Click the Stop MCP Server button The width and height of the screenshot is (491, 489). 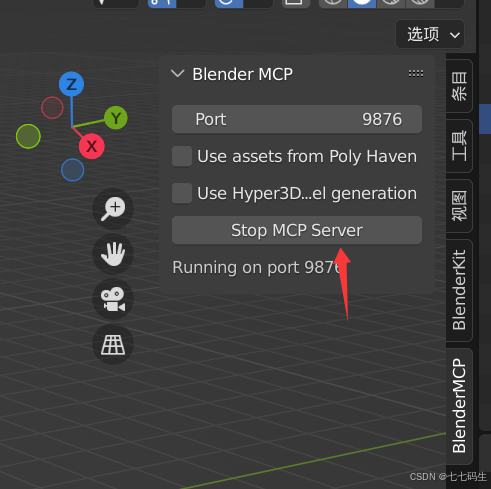tap(297, 230)
